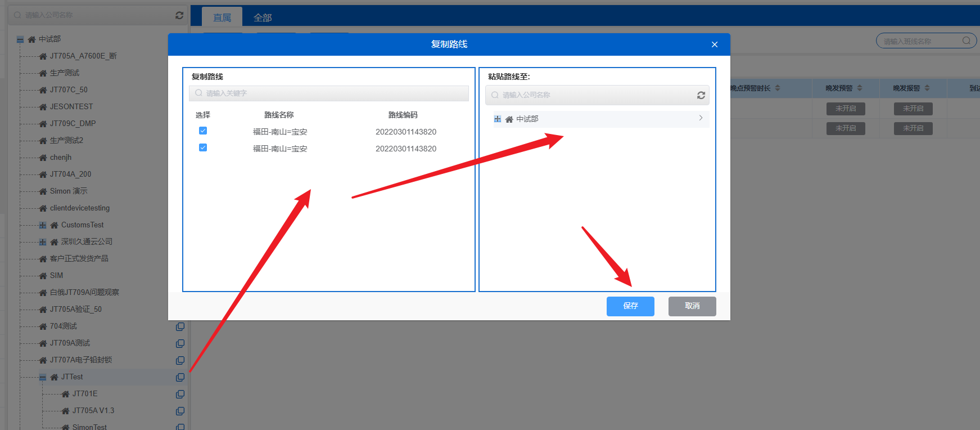Collapse the JTTest tree node

[x=43, y=377]
